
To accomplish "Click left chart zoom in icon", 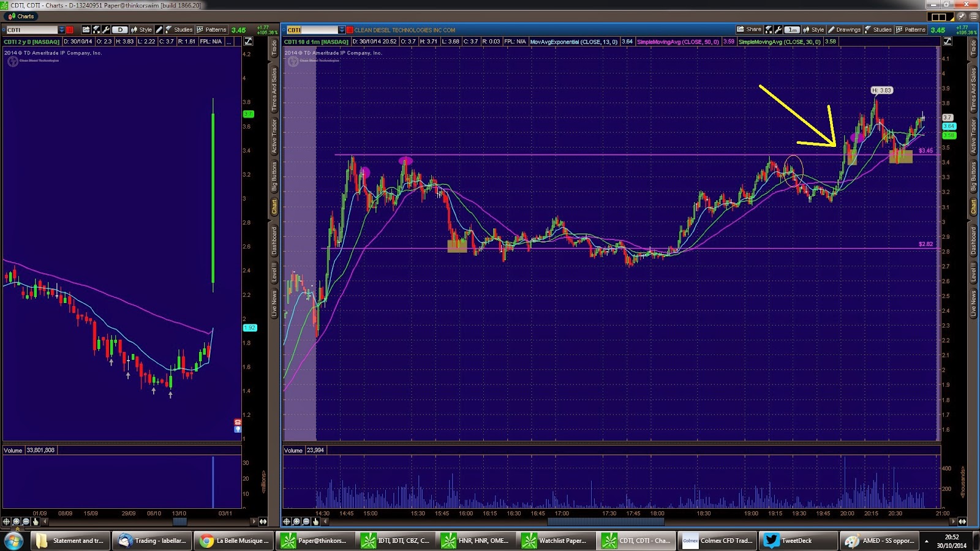I will (17, 522).
